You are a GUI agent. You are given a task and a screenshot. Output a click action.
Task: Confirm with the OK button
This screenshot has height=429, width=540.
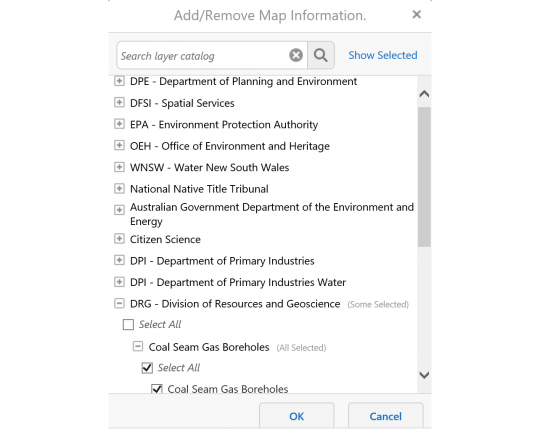pos(297,416)
